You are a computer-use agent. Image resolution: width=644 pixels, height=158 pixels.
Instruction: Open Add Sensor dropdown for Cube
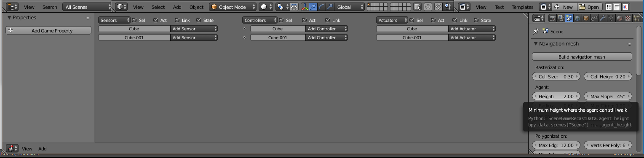194,29
